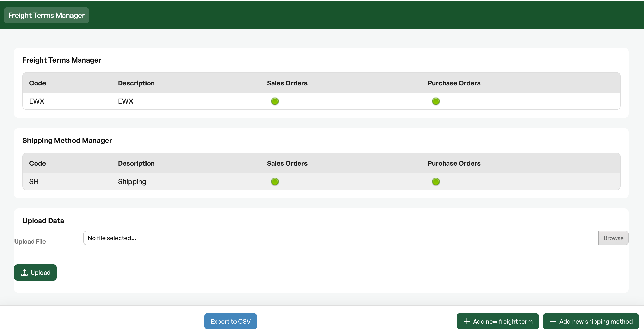This screenshot has height=335, width=644.
Task: Click the Browse file button
Action: (613, 238)
